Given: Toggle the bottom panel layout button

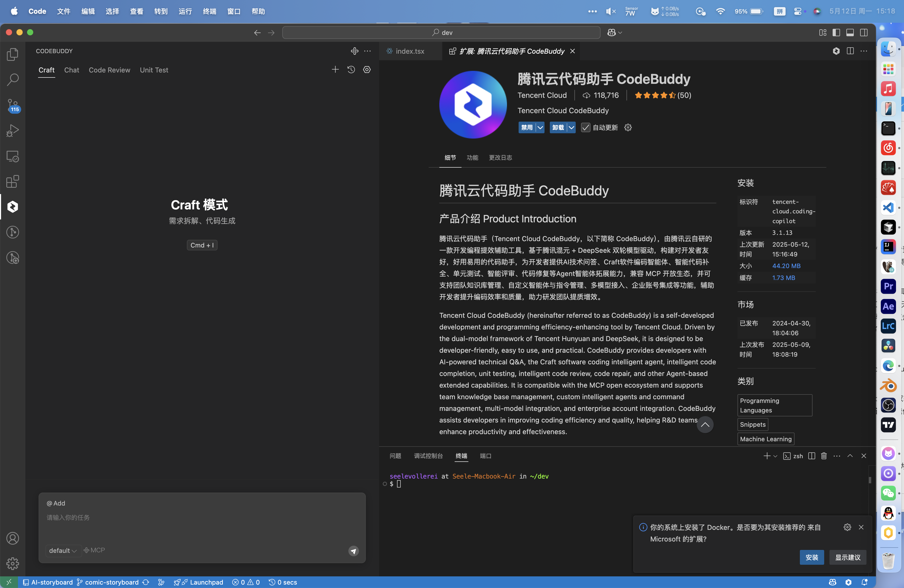Looking at the screenshot, I should (x=850, y=33).
